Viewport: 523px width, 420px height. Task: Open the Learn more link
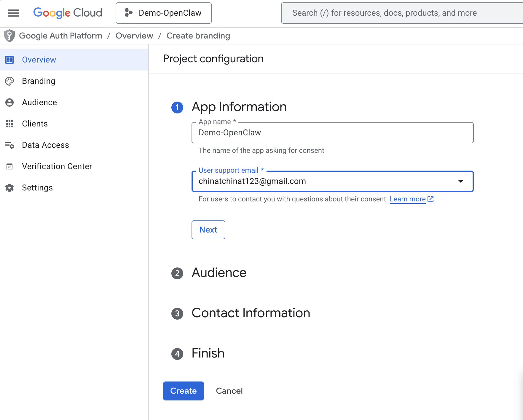[x=408, y=199]
